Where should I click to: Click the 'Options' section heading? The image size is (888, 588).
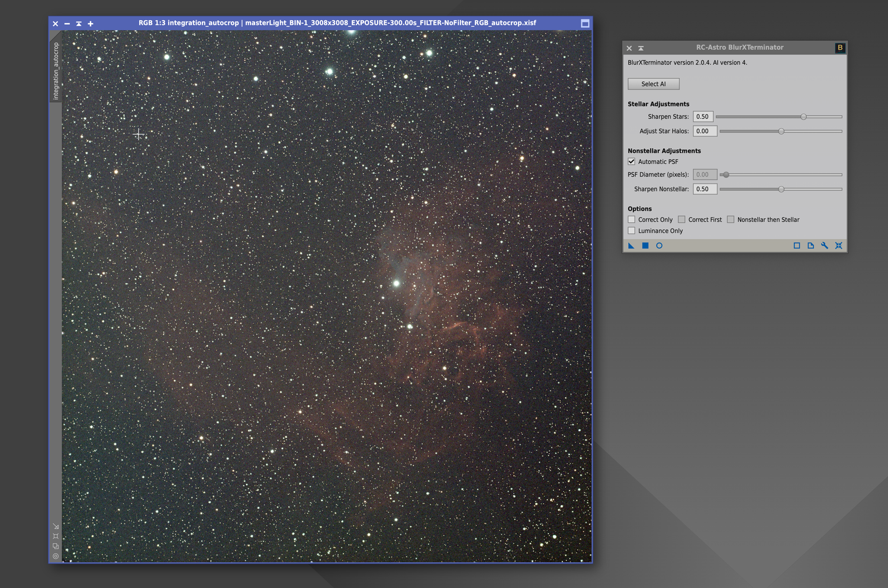[640, 209]
